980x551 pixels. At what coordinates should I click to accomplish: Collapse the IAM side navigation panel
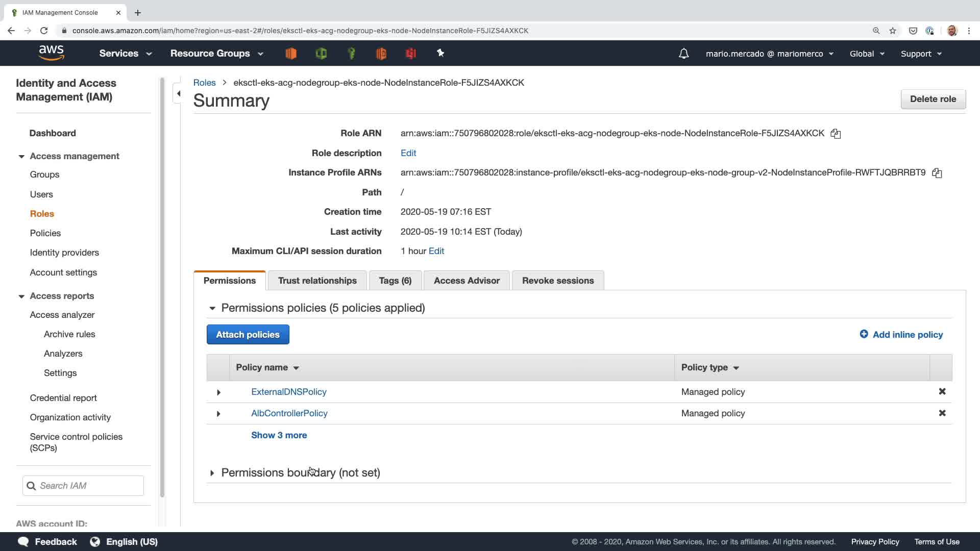click(x=178, y=93)
